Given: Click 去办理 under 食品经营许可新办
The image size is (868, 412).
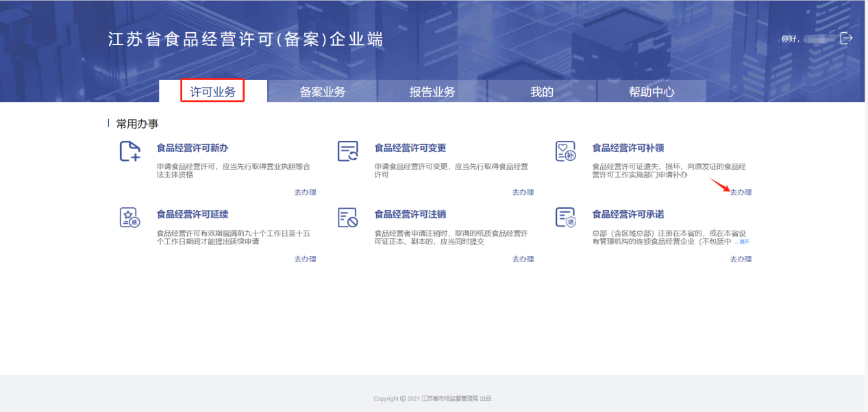Looking at the screenshot, I should pos(305,192).
